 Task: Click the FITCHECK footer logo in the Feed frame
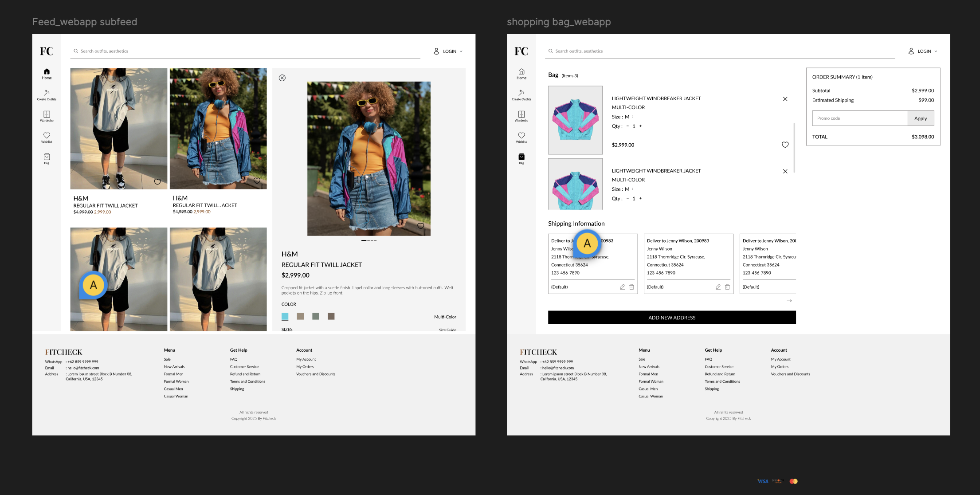pyautogui.click(x=63, y=352)
